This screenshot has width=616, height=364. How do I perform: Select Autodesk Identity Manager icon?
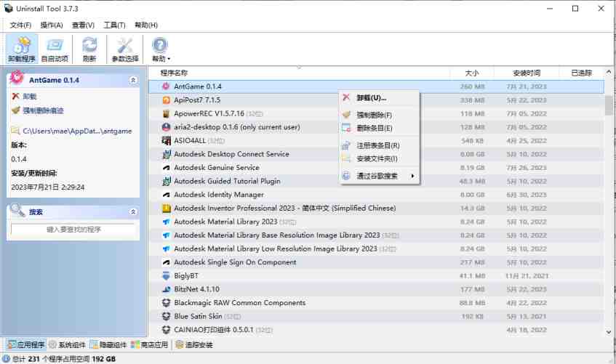(166, 195)
